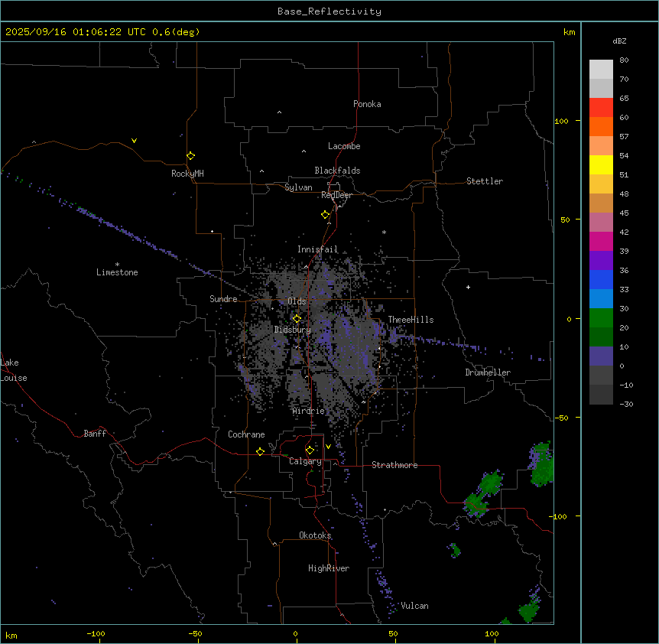The image size is (659, 644).
Task: Click the yellow station marker south of RedDeer
Action: pyautogui.click(x=326, y=215)
